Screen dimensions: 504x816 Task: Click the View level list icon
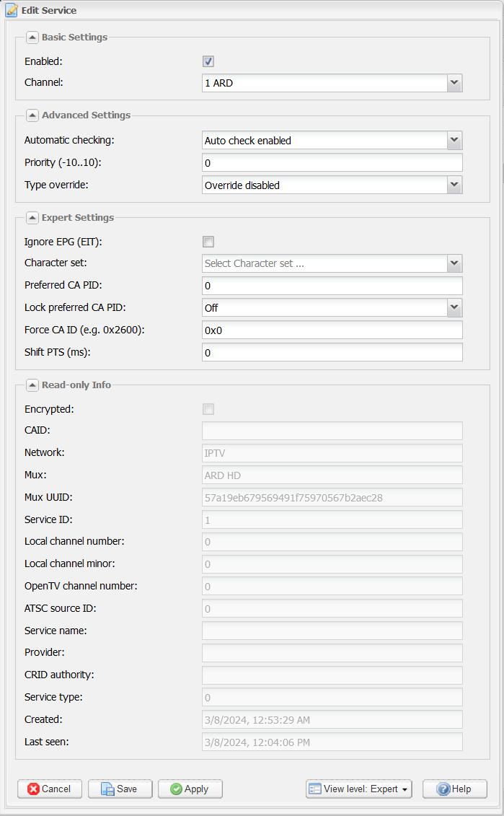click(x=314, y=789)
